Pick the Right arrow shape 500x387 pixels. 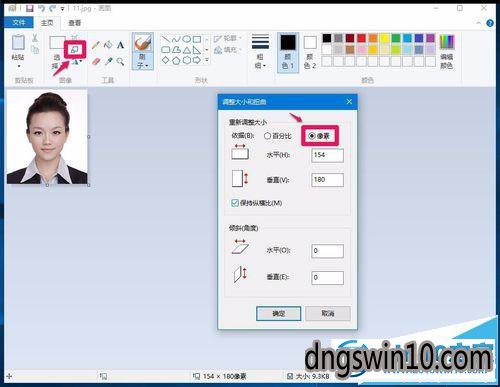point(197,60)
